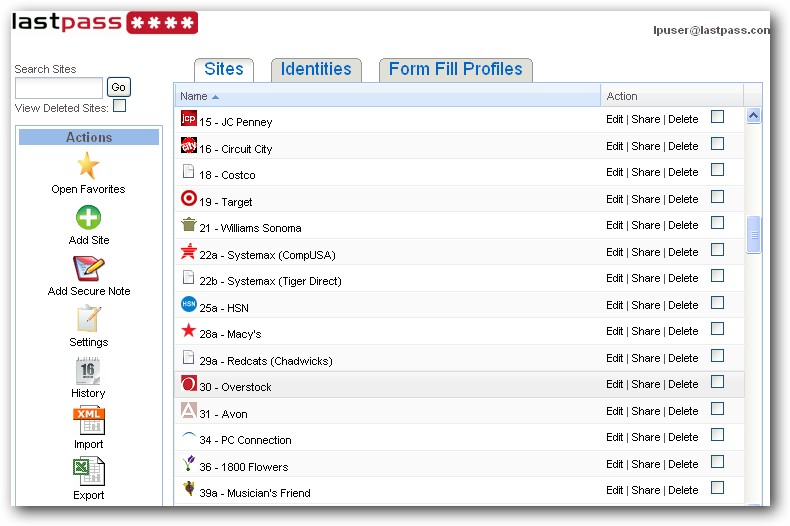Click Delete for 31 - Avon

click(683, 411)
